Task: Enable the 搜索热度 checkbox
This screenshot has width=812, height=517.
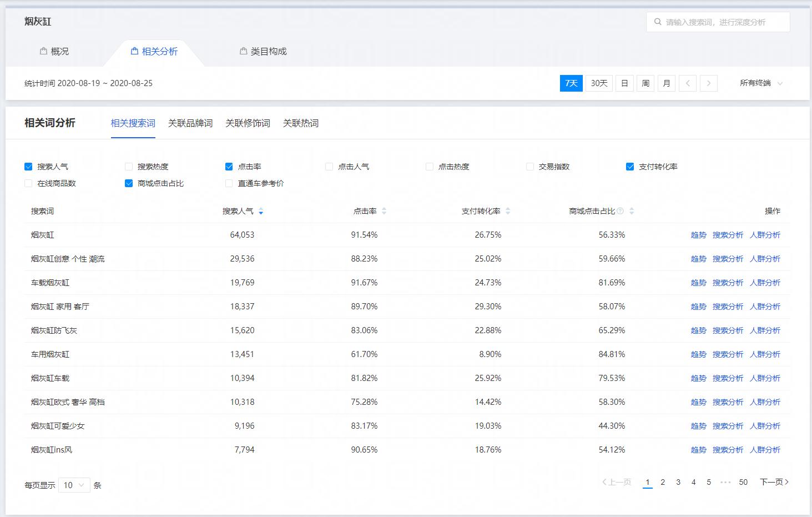Action: pos(128,166)
